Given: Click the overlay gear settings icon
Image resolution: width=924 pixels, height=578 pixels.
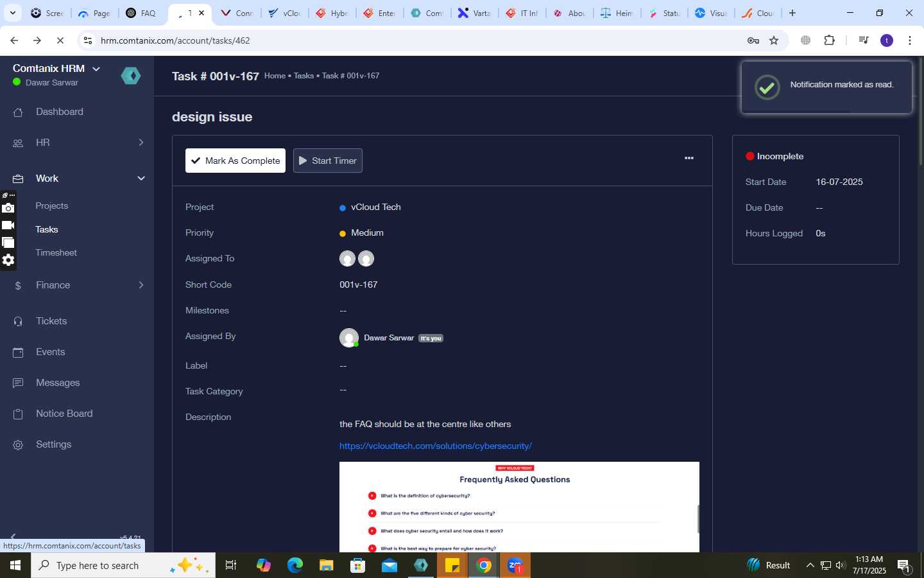Looking at the screenshot, I should click(8, 260).
